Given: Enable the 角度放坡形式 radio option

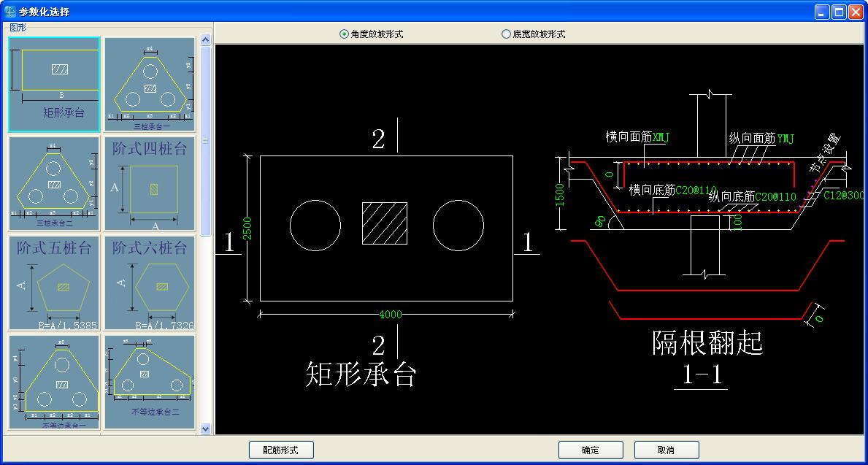Looking at the screenshot, I should click(x=372, y=34).
